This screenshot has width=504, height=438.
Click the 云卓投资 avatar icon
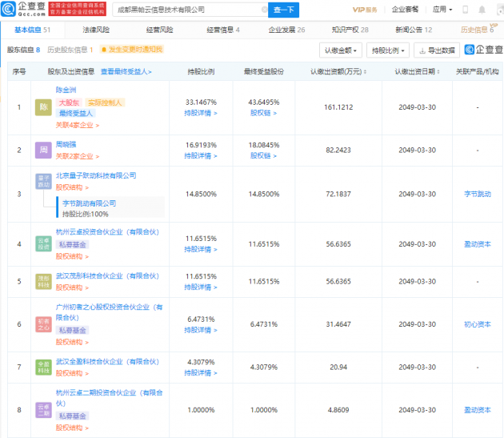(x=43, y=243)
